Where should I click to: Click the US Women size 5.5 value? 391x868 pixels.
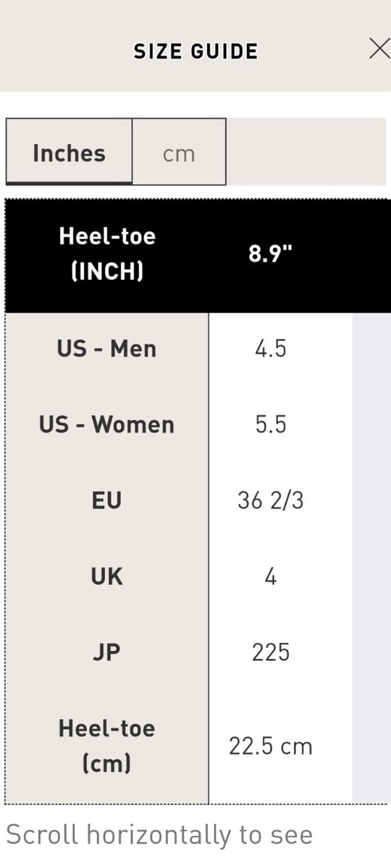point(271,425)
